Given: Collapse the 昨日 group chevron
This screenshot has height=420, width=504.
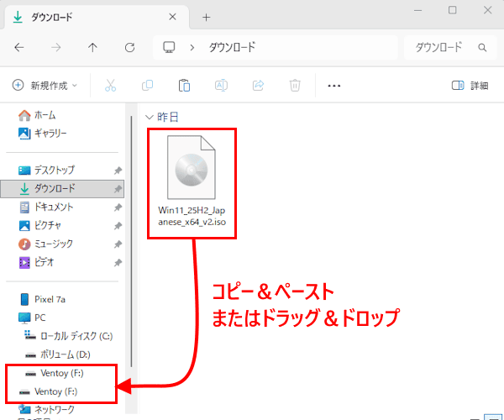Looking at the screenshot, I should (150, 117).
